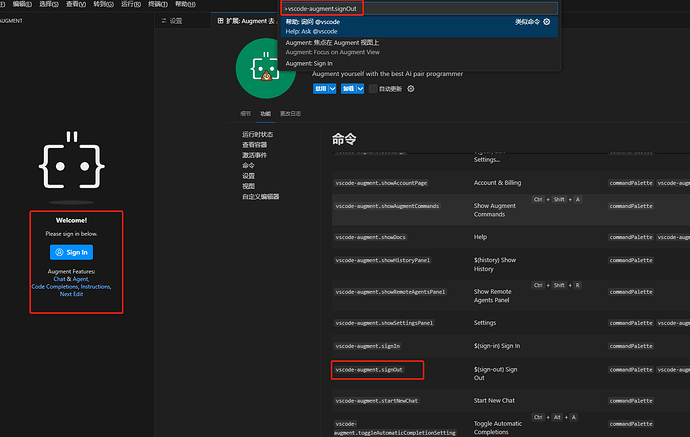Select 设置 in the features list
The height and width of the screenshot is (437, 690).
(x=248, y=176)
